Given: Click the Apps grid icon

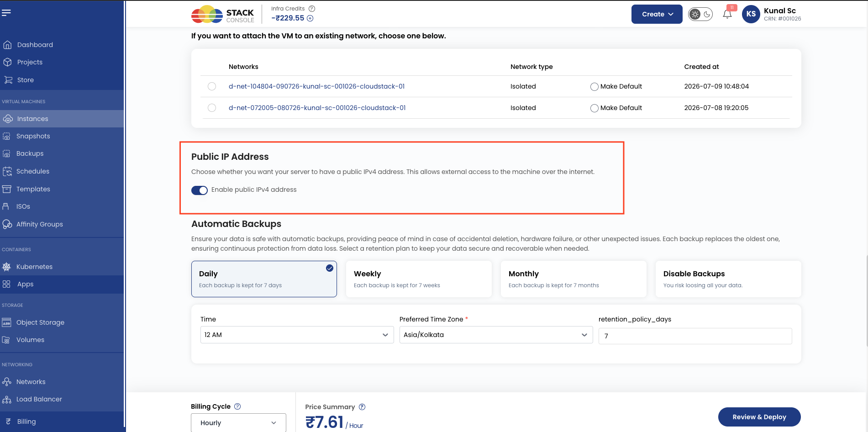Looking at the screenshot, I should [x=6, y=284].
